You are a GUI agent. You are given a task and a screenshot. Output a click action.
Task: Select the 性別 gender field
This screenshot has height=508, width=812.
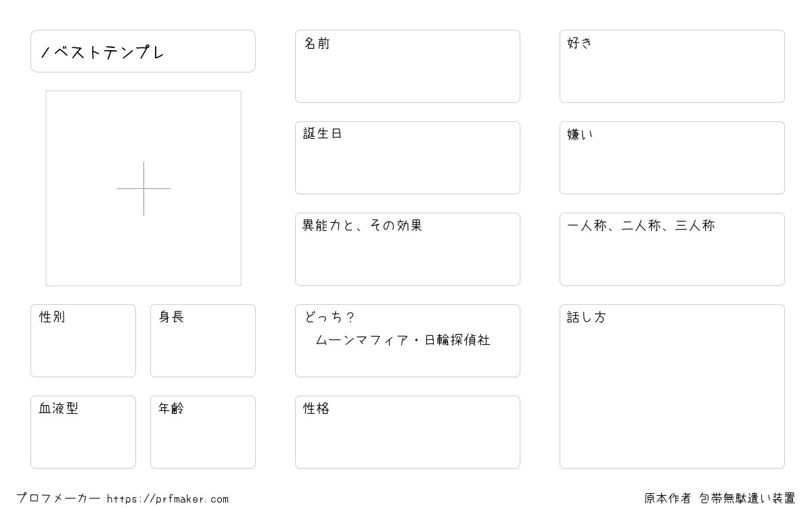pos(83,341)
